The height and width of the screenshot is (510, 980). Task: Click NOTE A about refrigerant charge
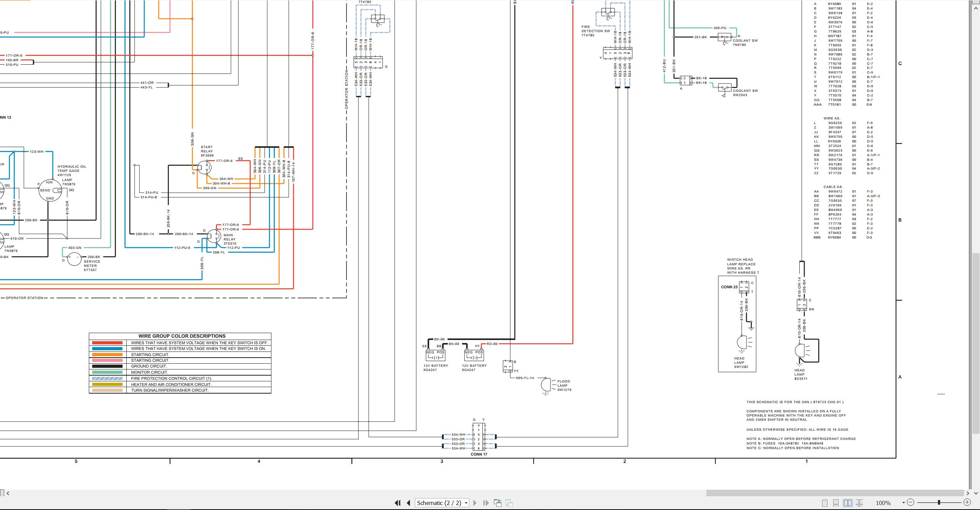(x=801, y=439)
